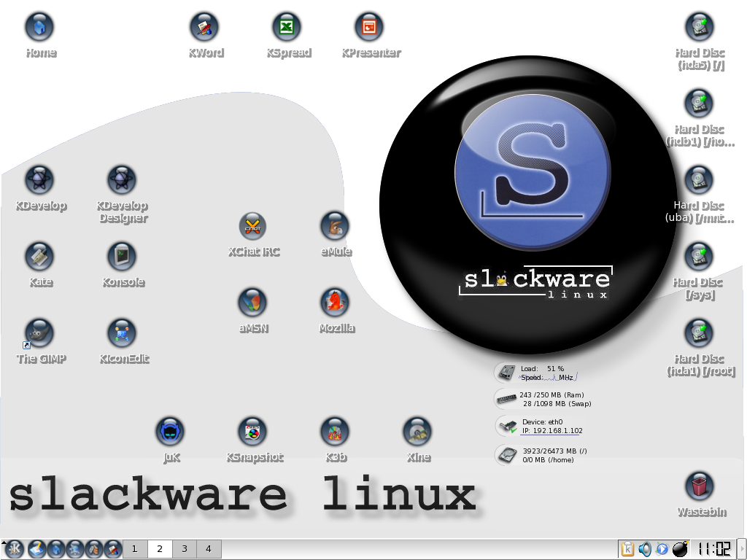Open the K menu in the panel
This screenshot has height=560, width=747.
[x=15, y=550]
